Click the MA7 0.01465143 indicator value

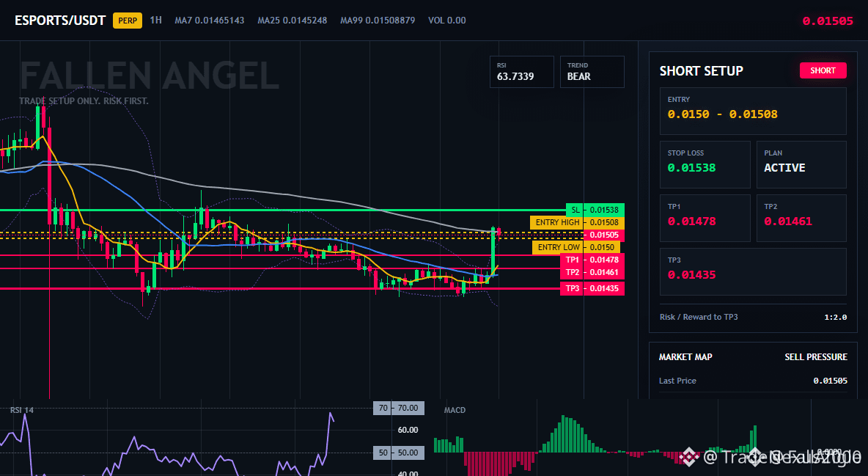(x=209, y=21)
